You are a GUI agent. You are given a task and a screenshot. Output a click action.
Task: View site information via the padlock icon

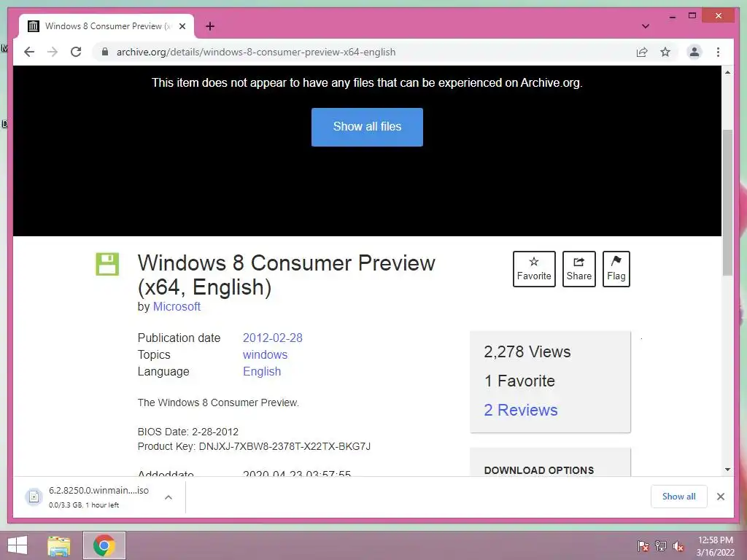coord(105,52)
